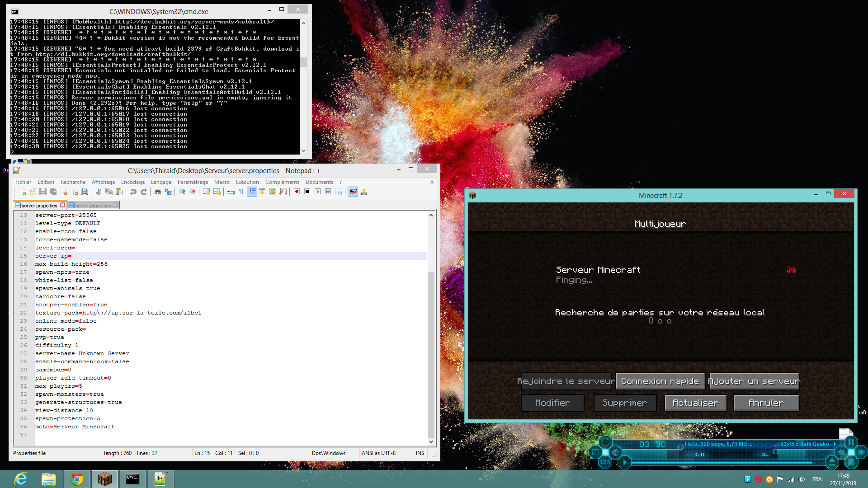Click the Run macro multiple times icon
868x488 pixels.
328,192
